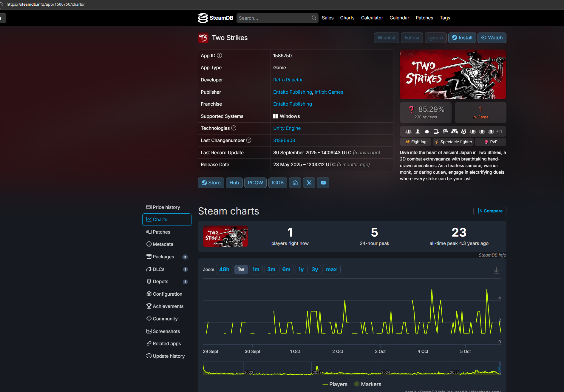Select the 1m zoom range
Screen dimensions: 564x392
point(256,269)
